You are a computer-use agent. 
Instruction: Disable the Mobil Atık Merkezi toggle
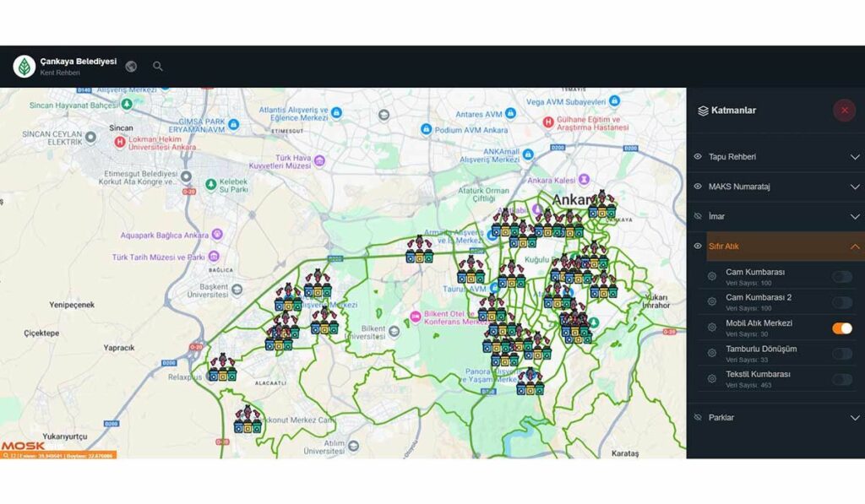(x=842, y=328)
